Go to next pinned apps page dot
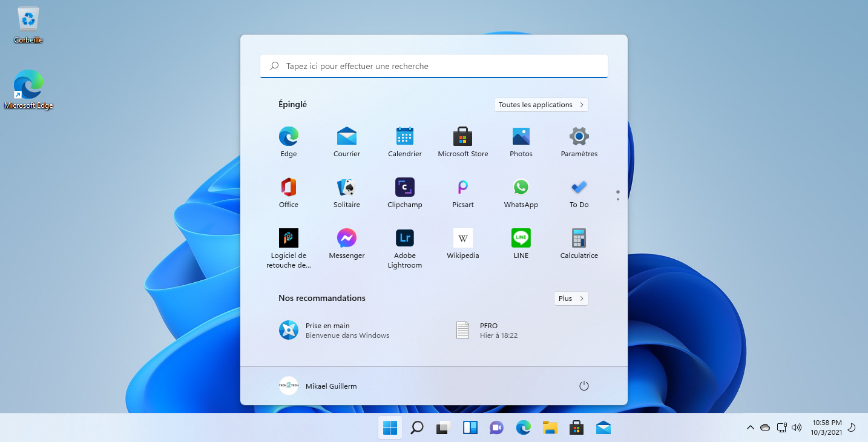This screenshot has height=442, width=868. (x=617, y=199)
